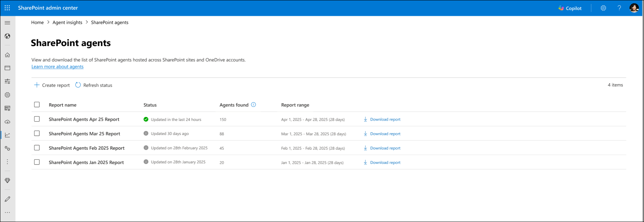Open the help question mark icon
The width and height of the screenshot is (644, 222).
[619, 8]
